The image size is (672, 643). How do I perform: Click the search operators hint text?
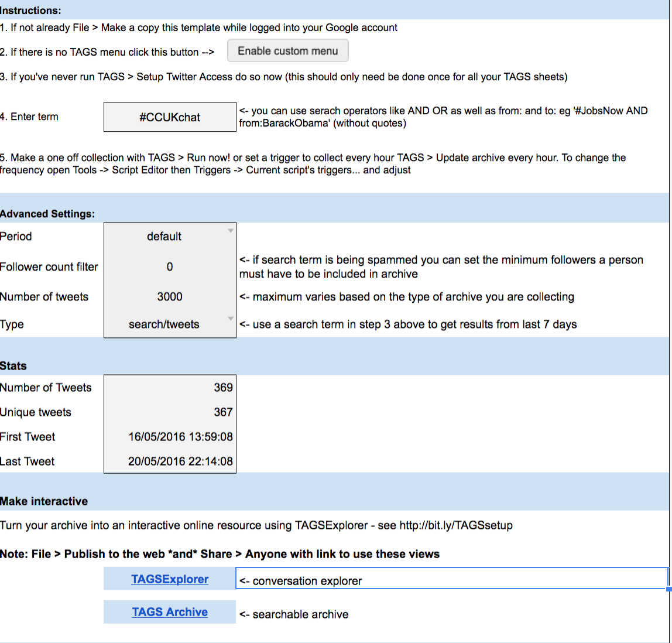443,117
